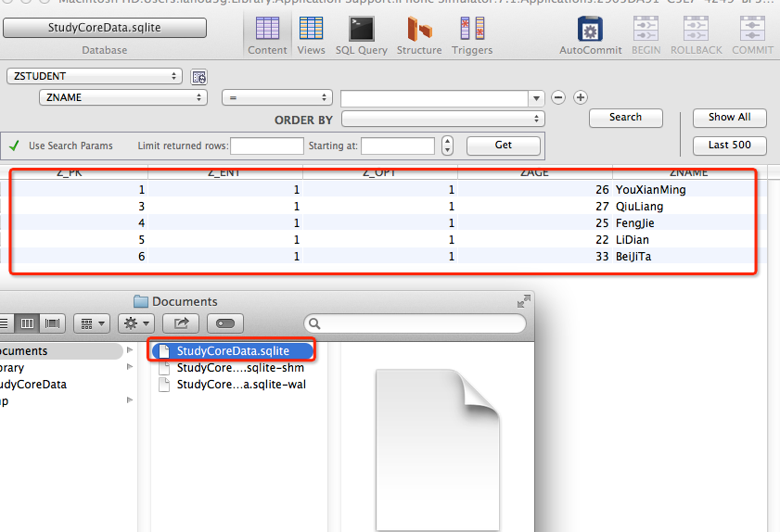Open Finder arrange-by dropdown
This screenshot has width=780, height=532.
[92, 323]
